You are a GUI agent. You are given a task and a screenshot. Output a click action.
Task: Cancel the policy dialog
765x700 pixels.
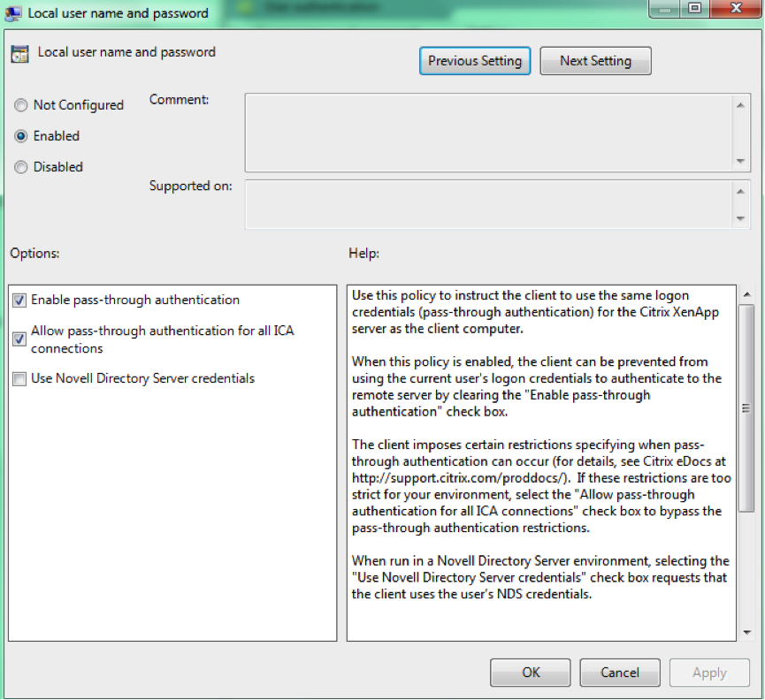(619, 673)
